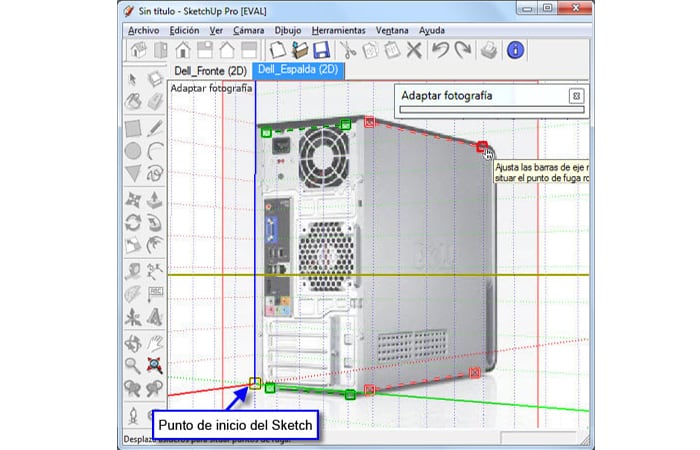Open Model Info blue icon
This screenshot has width=700, height=450.
point(515,50)
